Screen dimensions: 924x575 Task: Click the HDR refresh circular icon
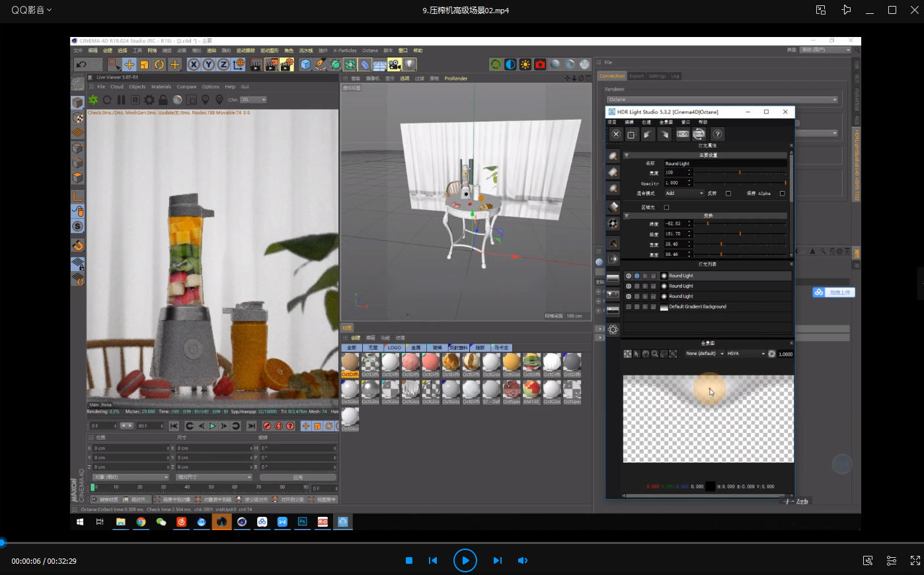pyautogui.click(x=699, y=134)
